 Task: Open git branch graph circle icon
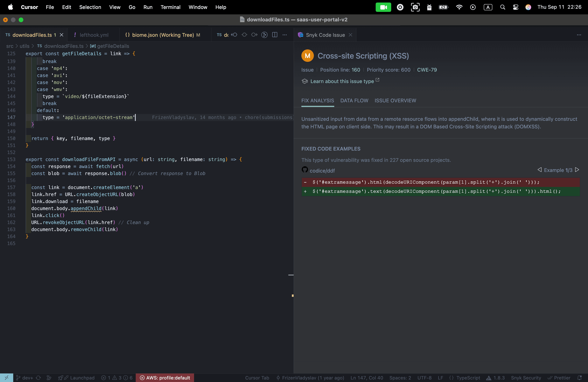[264, 35]
